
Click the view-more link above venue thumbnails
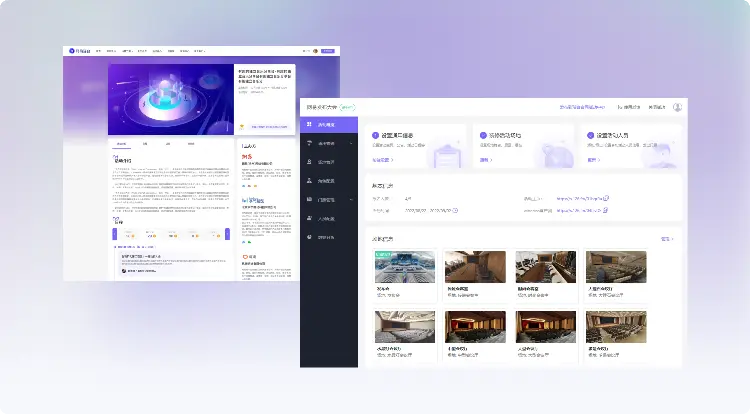point(667,239)
